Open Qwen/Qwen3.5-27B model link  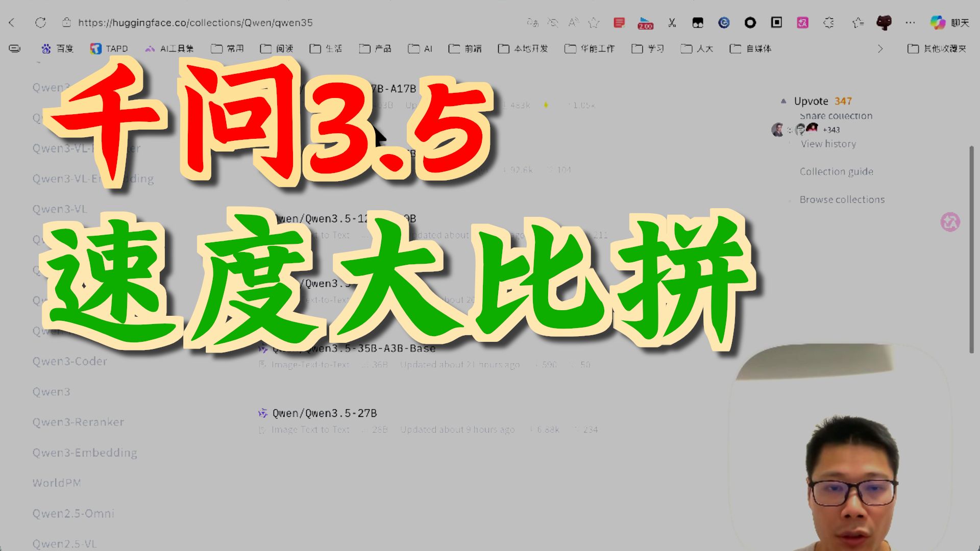click(325, 413)
